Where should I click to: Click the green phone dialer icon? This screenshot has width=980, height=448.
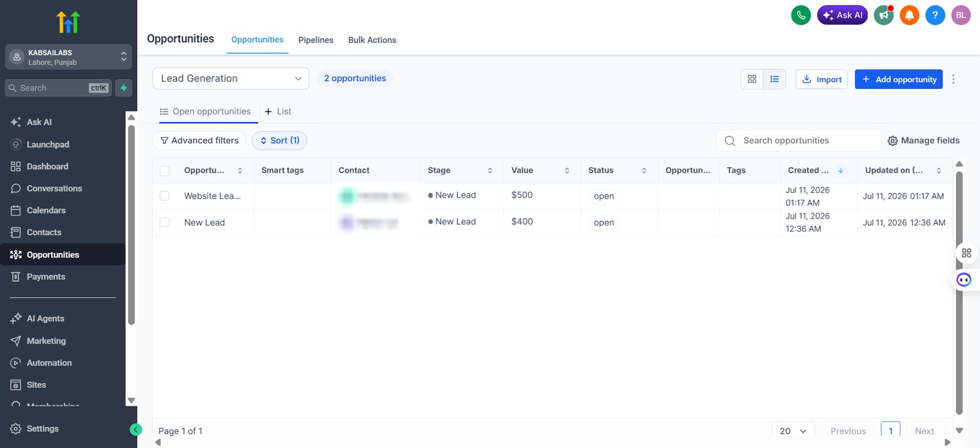click(801, 15)
